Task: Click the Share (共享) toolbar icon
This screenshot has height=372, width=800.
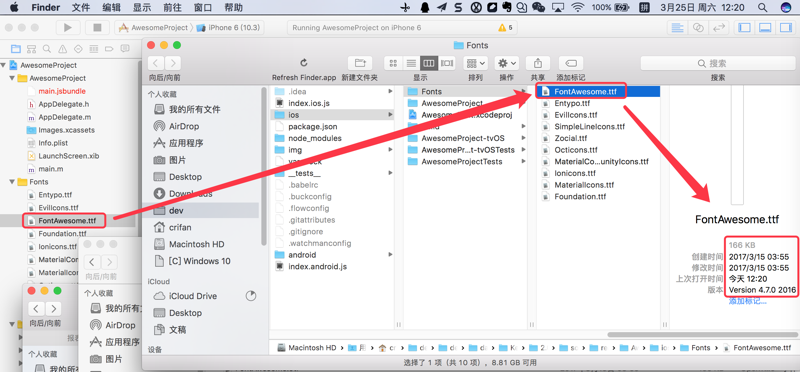Action: point(538,63)
